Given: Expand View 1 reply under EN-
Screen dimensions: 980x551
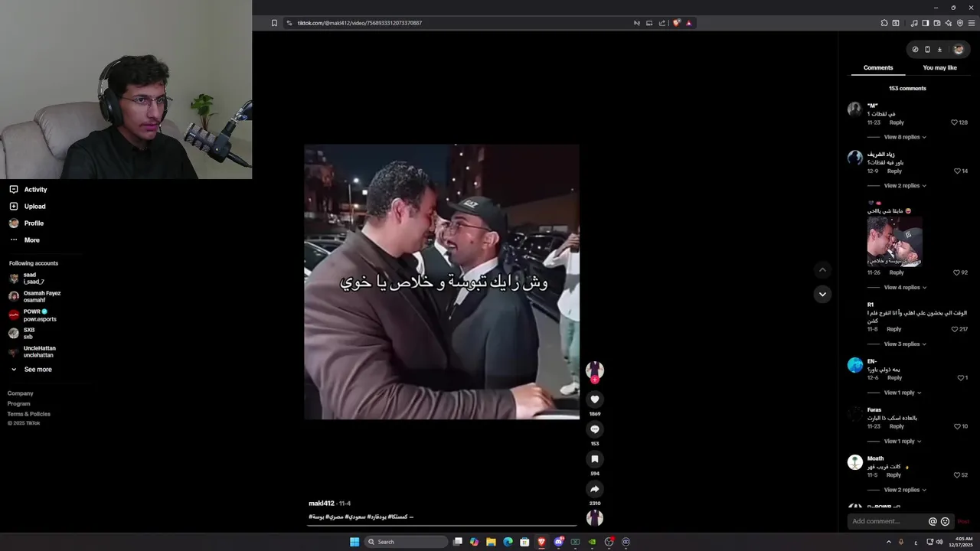Looking at the screenshot, I should point(903,393).
